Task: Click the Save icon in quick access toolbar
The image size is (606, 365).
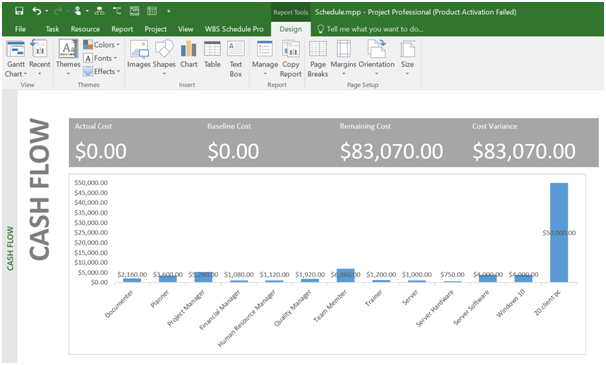Action: coord(19,11)
